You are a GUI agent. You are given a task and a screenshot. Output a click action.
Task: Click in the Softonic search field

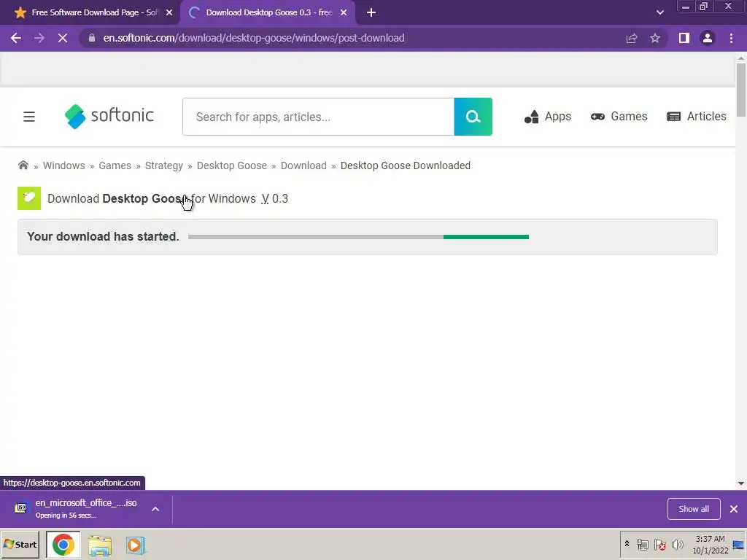pyautogui.click(x=318, y=117)
